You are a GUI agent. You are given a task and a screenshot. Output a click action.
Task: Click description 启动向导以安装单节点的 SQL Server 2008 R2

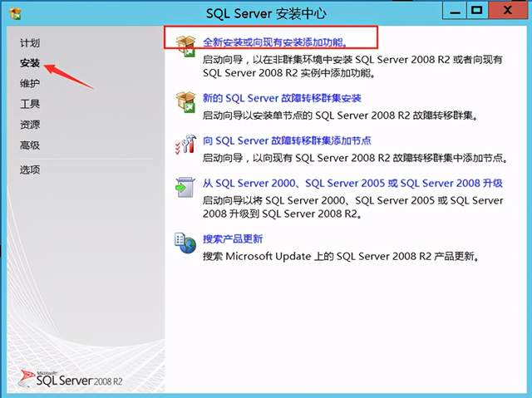(340, 115)
